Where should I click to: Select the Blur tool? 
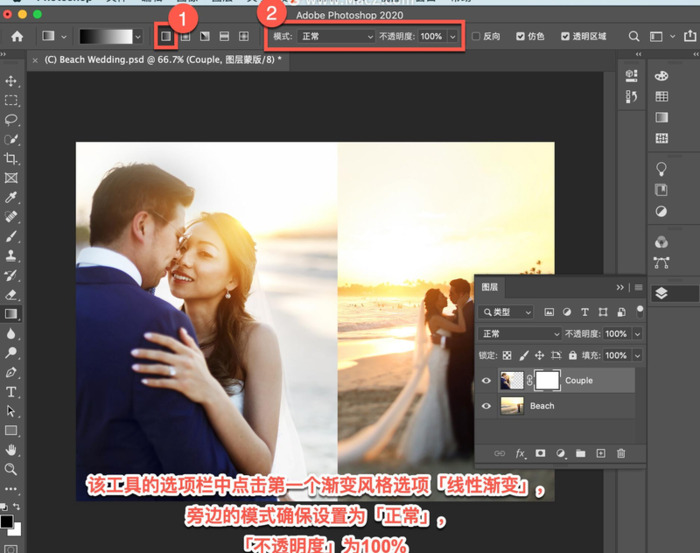click(x=11, y=334)
